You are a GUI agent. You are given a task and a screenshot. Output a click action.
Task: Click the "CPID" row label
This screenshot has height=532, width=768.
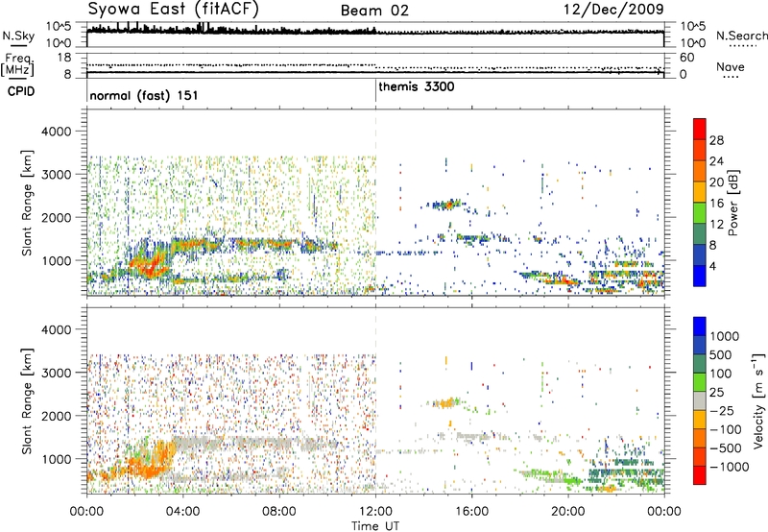[21, 91]
